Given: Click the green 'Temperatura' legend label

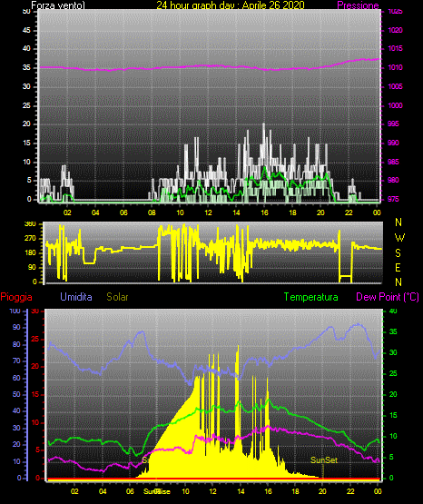Looking at the screenshot, I should [311, 297].
